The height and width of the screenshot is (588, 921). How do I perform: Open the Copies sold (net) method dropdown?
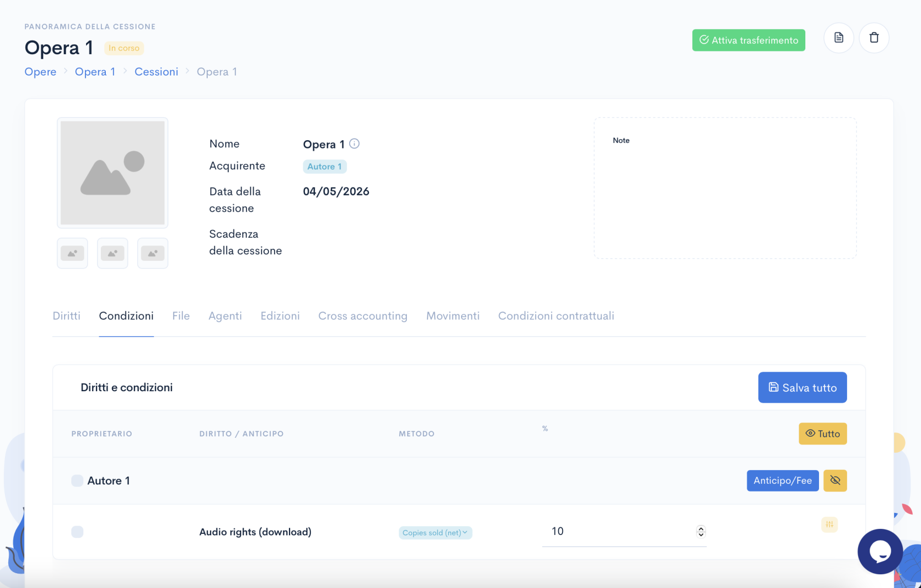(x=435, y=533)
